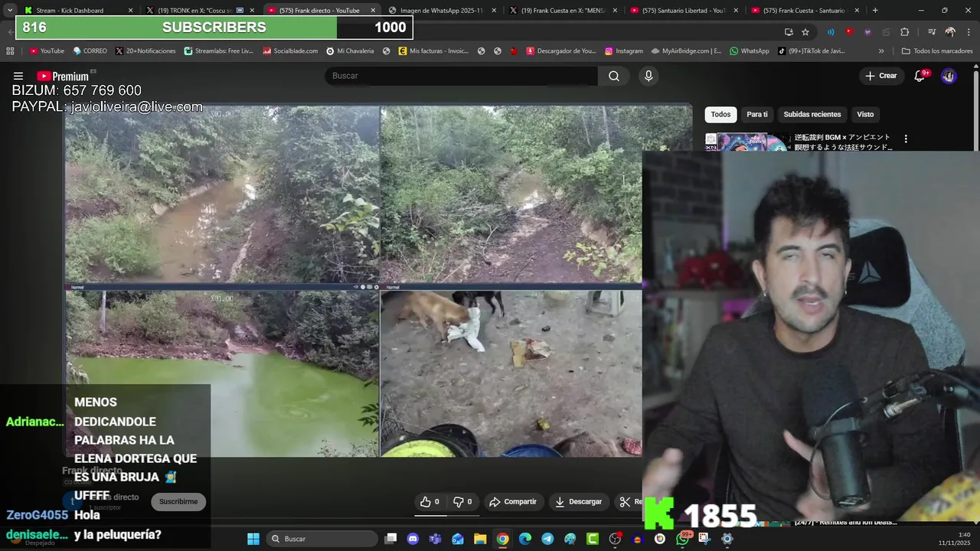Screen dimensions: 980x551
Task: Select the Todos filter chip
Action: (x=720, y=115)
